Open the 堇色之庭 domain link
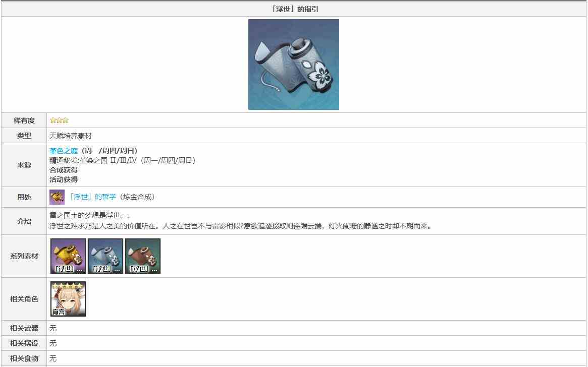This screenshot has width=588, height=367. click(64, 151)
